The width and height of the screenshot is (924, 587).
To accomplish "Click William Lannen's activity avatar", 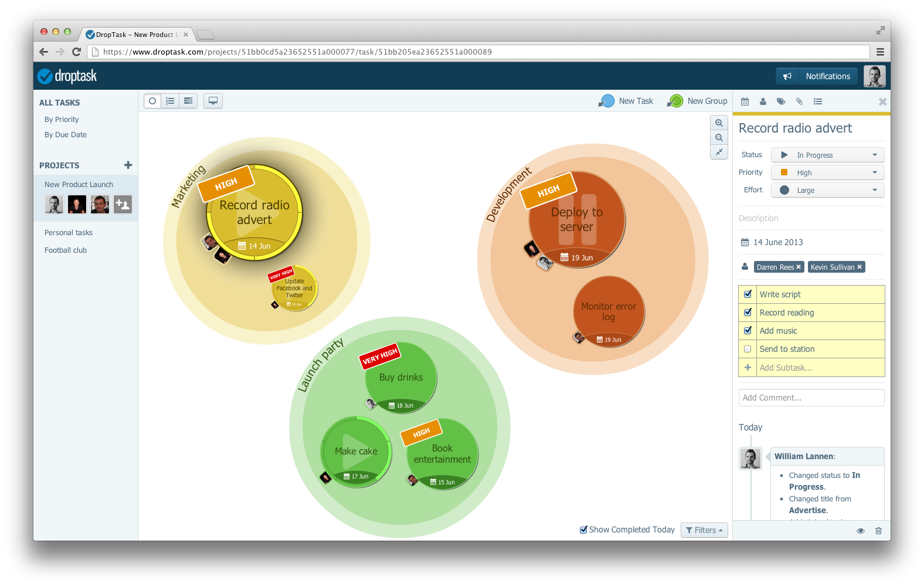I will pyautogui.click(x=750, y=459).
